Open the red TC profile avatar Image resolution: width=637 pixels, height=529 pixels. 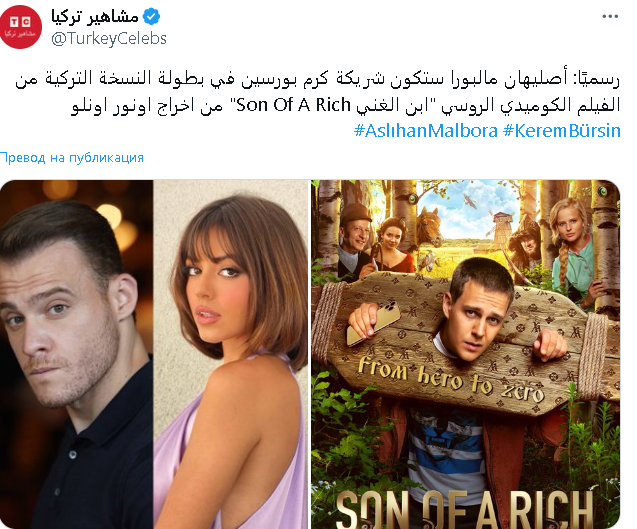click(20, 27)
